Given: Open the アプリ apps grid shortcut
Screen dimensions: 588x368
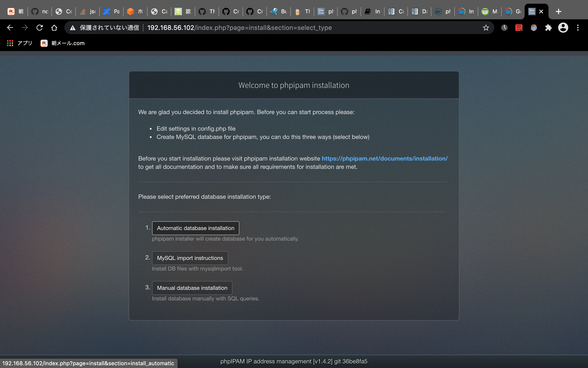Looking at the screenshot, I should tap(20, 43).
